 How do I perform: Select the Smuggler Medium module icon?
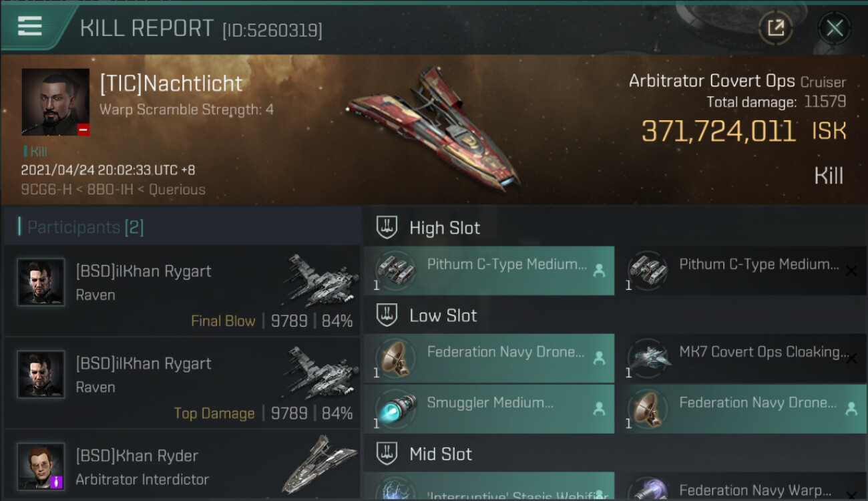pyautogui.click(x=395, y=408)
